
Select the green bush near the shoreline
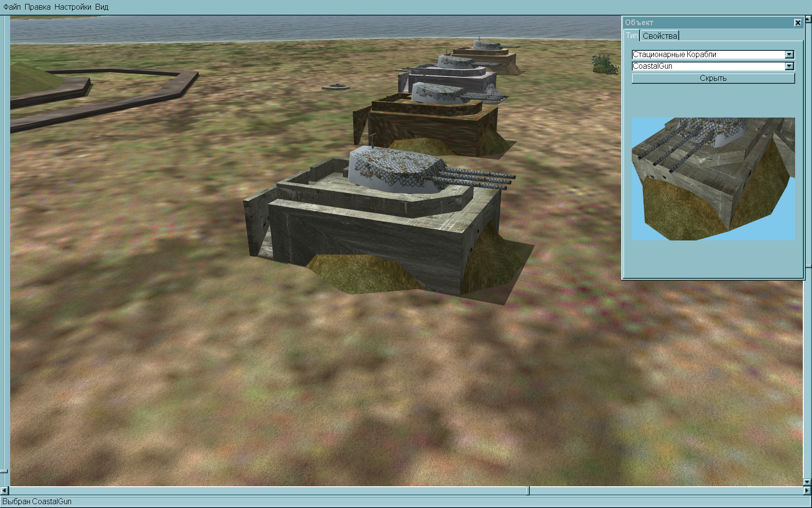[605, 64]
